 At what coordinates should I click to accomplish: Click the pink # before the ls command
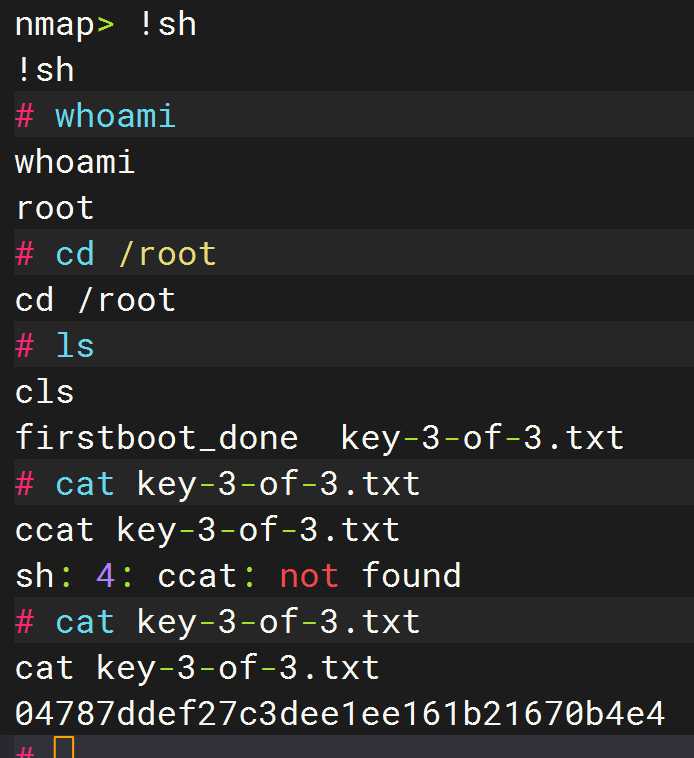coord(25,346)
